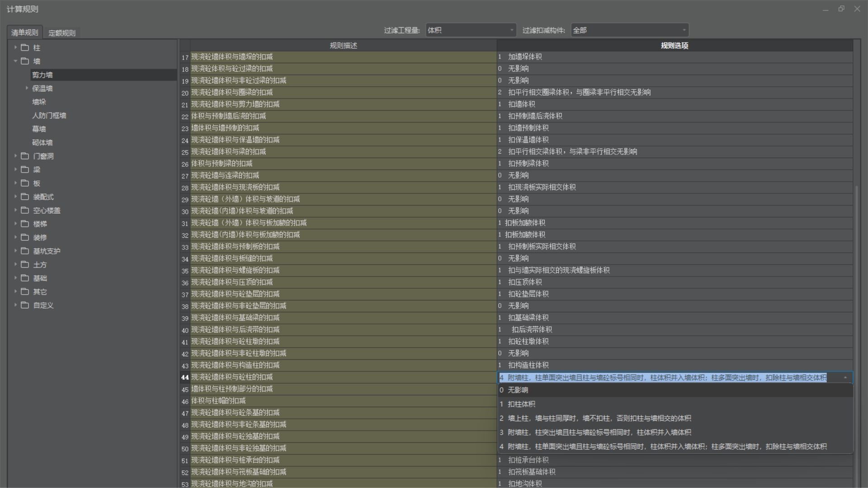Click the 规则描述 column header
The height and width of the screenshot is (488, 868).
point(343,45)
